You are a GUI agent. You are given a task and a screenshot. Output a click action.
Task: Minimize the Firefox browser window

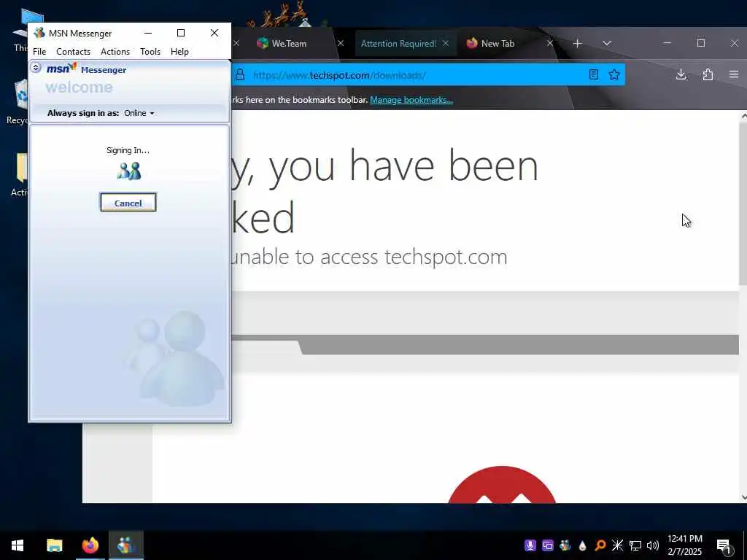pyautogui.click(x=667, y=43)
